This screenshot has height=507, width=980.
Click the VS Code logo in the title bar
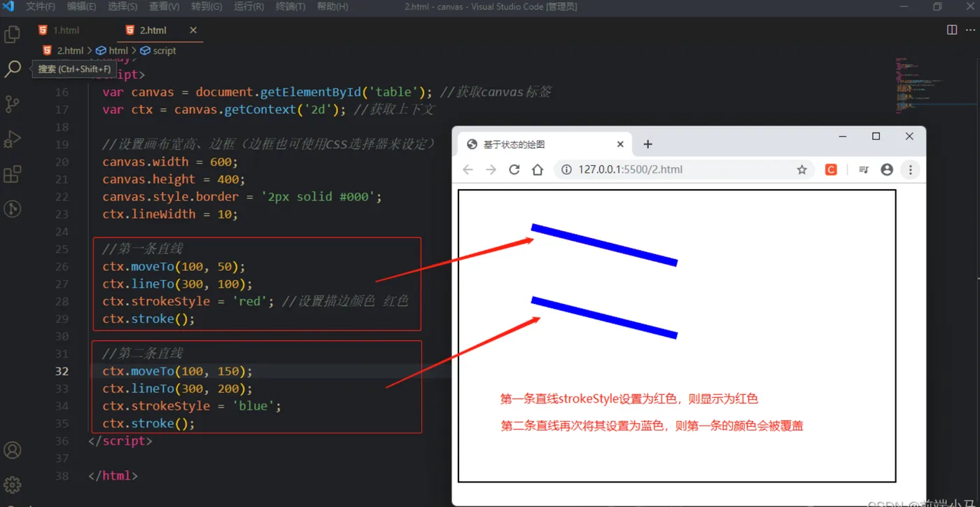pyautogui.click(x=8, y=6)
